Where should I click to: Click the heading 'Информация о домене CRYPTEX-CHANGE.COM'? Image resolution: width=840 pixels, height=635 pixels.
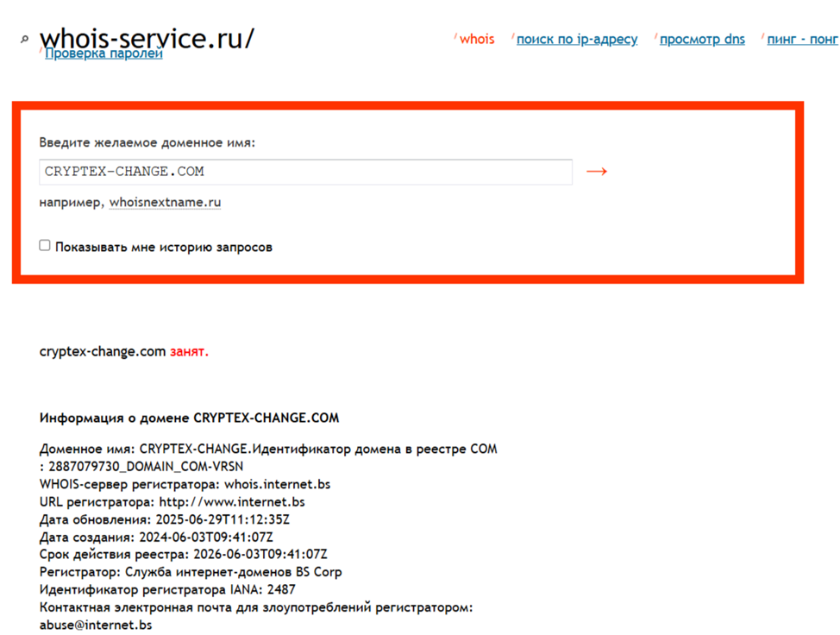coord(189,418)
